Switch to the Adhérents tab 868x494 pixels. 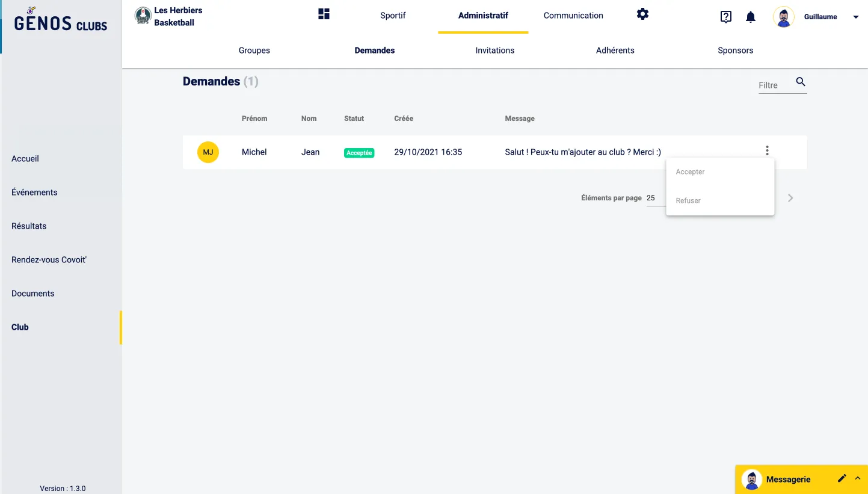tap(615, 51)
